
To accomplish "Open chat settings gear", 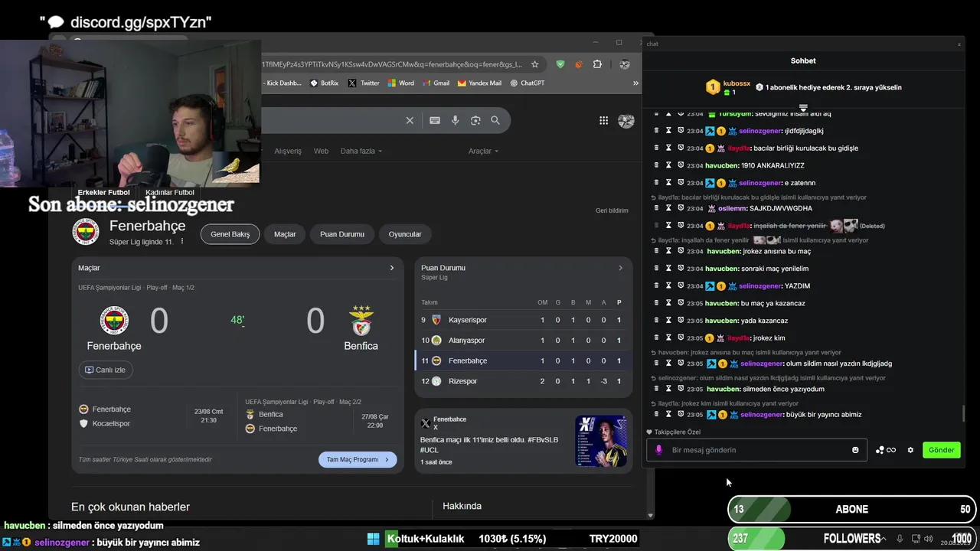I will tap(910, 450).
